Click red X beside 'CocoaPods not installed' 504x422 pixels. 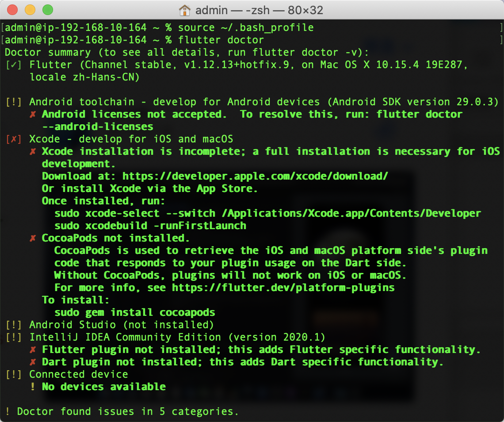[x=33, y=238]
